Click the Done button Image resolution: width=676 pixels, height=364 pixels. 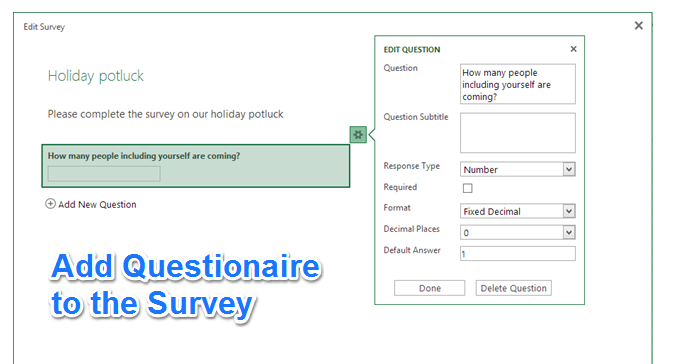point(429,288)
